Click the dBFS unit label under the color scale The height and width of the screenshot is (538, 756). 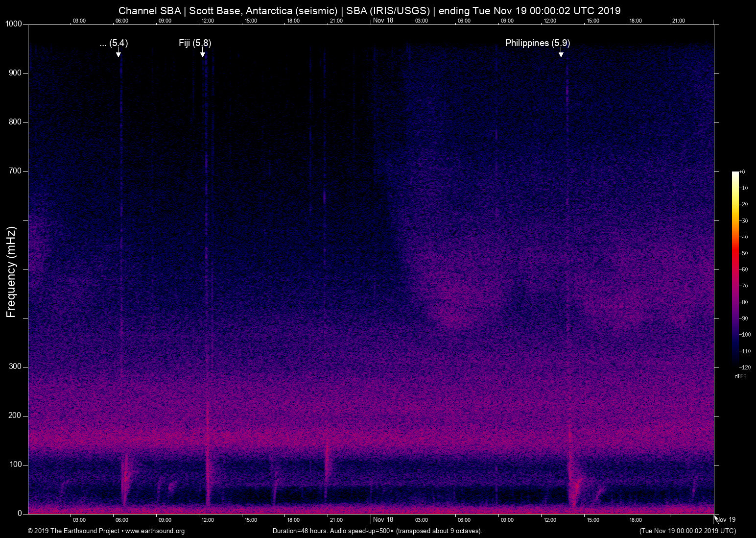click(740, 376)
